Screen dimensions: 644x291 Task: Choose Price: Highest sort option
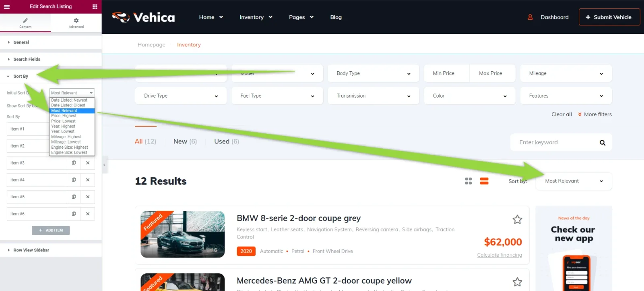pyautogui.click(x=72, y=116)
